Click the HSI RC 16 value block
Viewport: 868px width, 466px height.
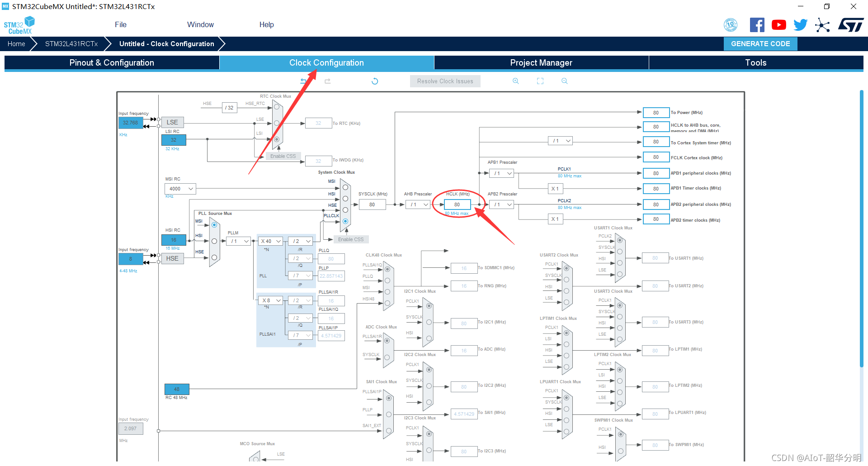174,240
